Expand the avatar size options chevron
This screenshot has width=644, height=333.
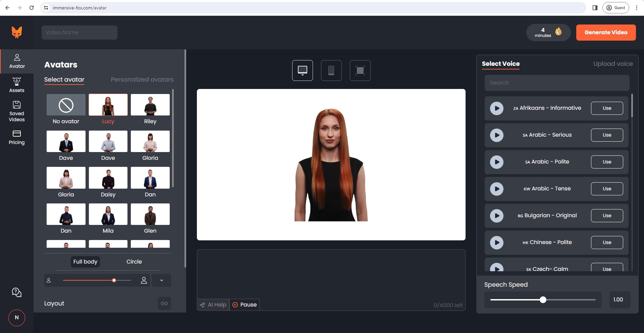click(x=161, y=280)
